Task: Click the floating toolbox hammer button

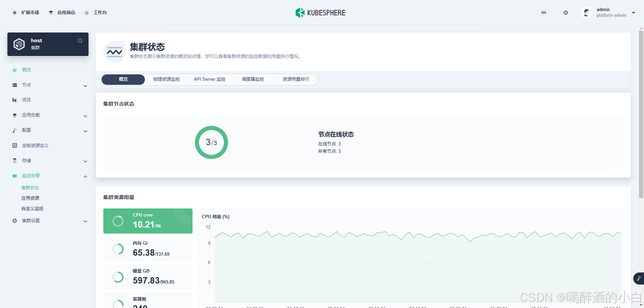Action: [x=639, y=279]
